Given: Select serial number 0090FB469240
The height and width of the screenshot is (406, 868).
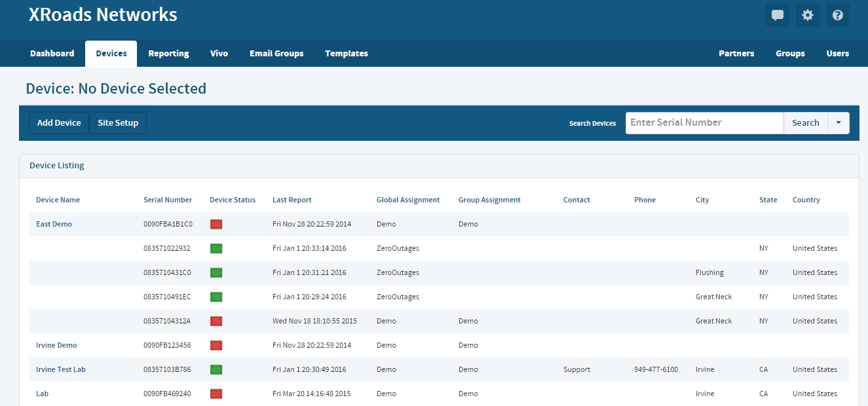Looking at the screenshot, I should point(167,394).
